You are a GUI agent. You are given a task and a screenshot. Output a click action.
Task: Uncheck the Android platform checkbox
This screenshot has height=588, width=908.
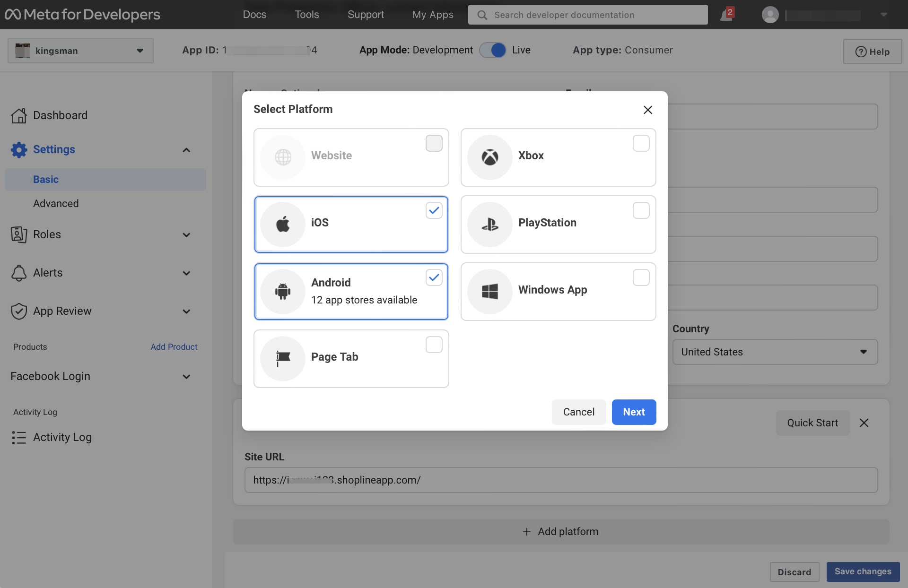pyautogui.click(x=434, y=277)
